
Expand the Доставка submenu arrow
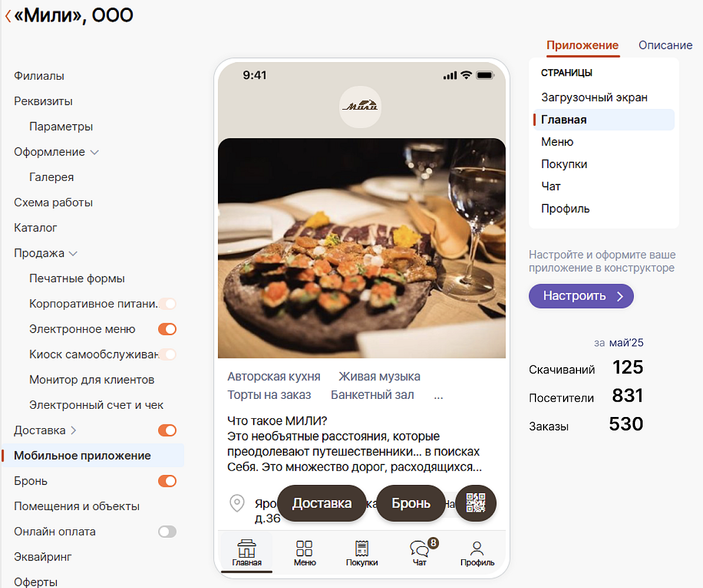(x=73, y=430)
